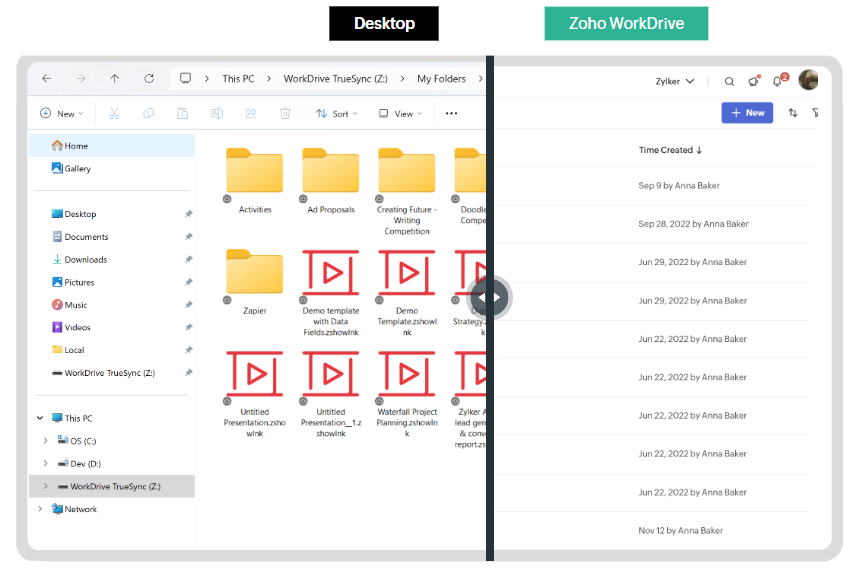Select Untitled Presentation_1.zshowlnk file
860x585 pixels.
tap(331, 394)
